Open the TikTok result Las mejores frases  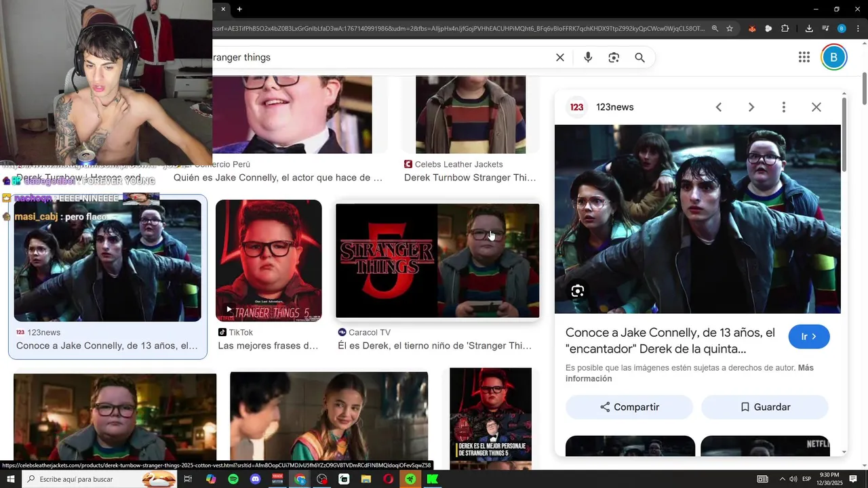[268, 346]
